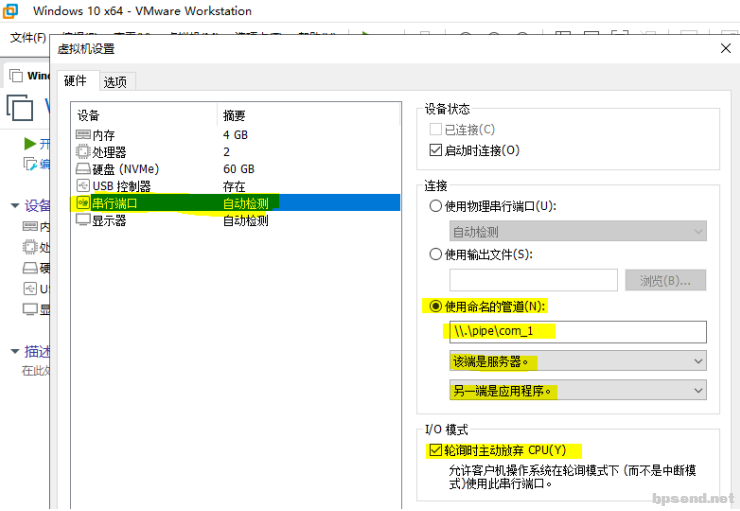Close the 虚拟机设置 dialog
Viewport: 740px width, 511px height.
[x=726, y=48]
